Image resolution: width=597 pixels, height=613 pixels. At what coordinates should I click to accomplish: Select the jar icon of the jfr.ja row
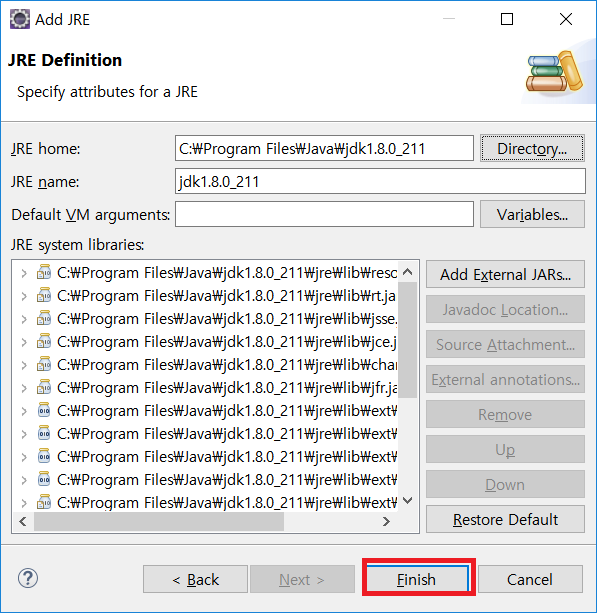click(x=44, y=388)
